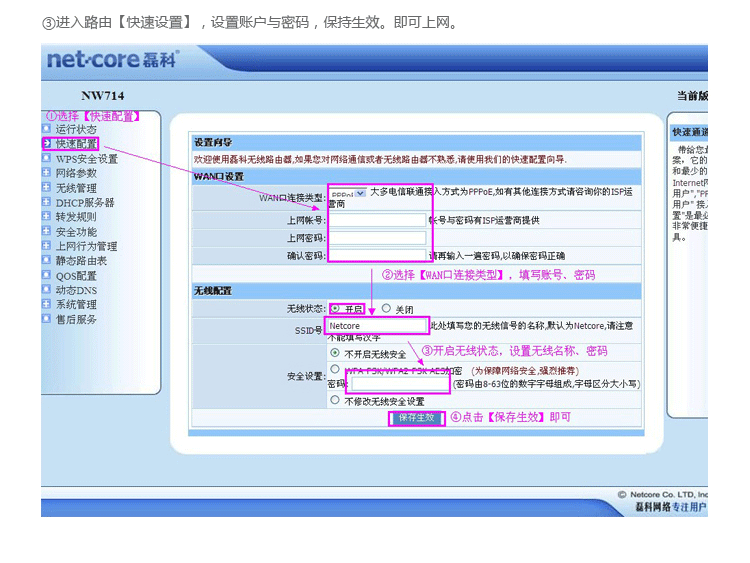Open the 上网行为管理 sidebar entry

coord(86,246)
